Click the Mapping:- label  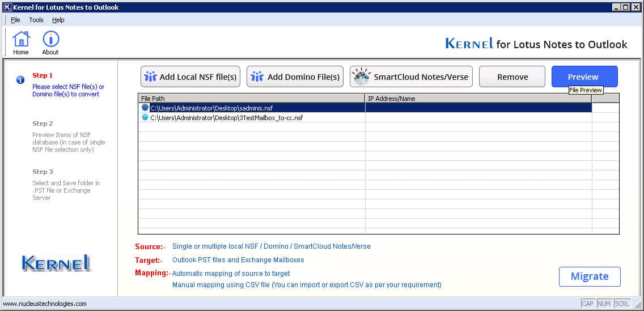click(153, 273)
